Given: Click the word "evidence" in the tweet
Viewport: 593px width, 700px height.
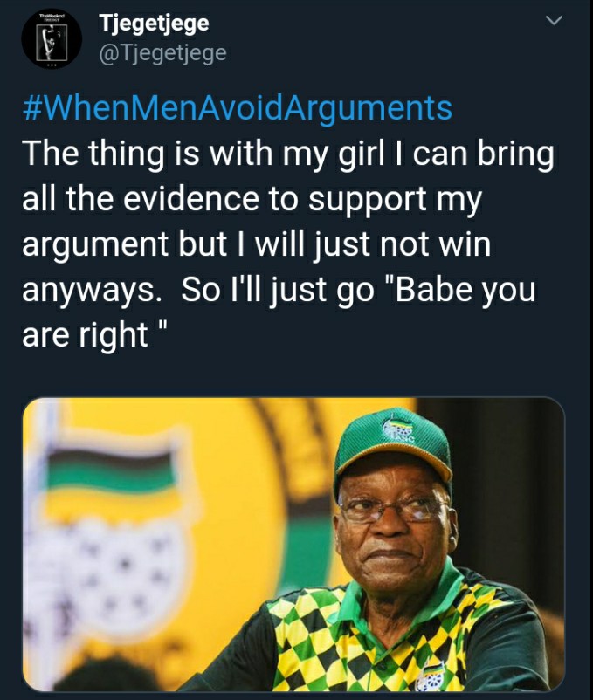Looking at the screenshot, I should pos(191,199).
